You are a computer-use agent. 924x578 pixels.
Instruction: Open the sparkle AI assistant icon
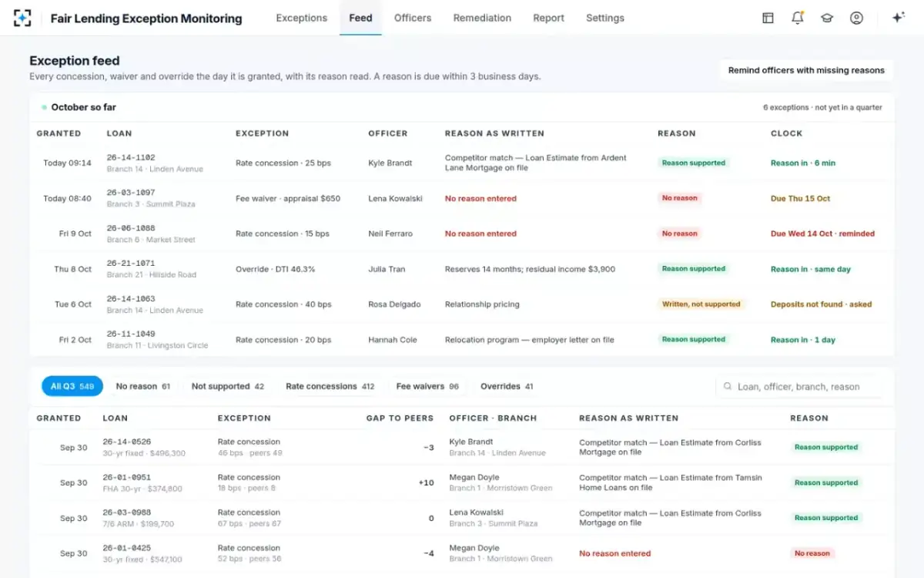(898, 18)
